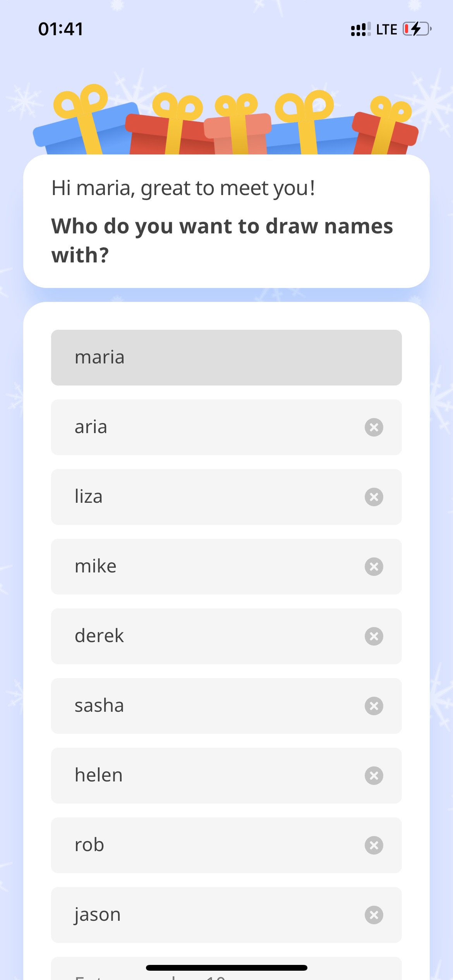The height and width of the screenshot is (980, 453).
Task: Remove sasha from the draw
Action: pos(374,706)
